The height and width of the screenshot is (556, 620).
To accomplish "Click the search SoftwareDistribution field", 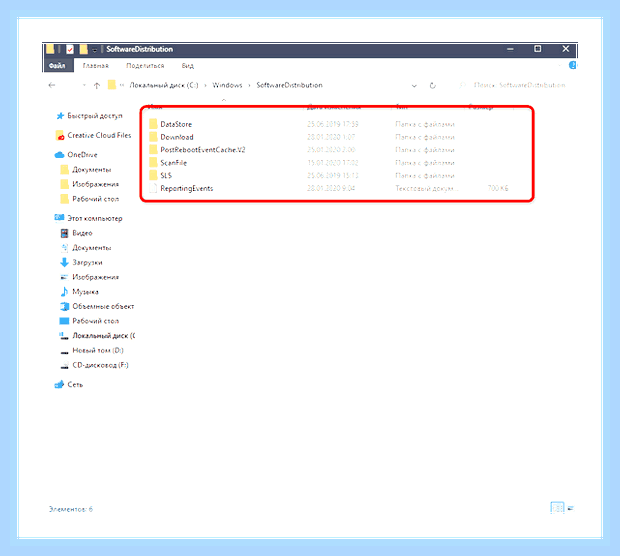I will pos(513,85).
